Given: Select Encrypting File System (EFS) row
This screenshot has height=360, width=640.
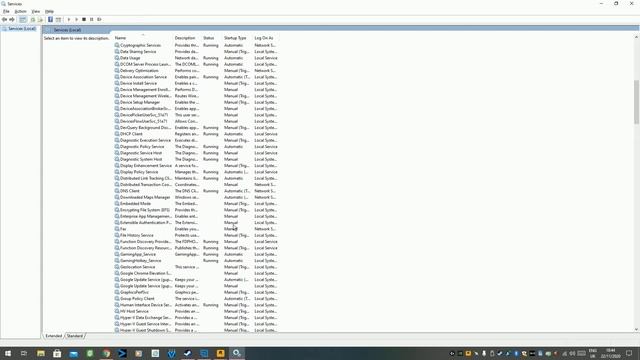Looking at the screenshot, I should click(196, 210).
